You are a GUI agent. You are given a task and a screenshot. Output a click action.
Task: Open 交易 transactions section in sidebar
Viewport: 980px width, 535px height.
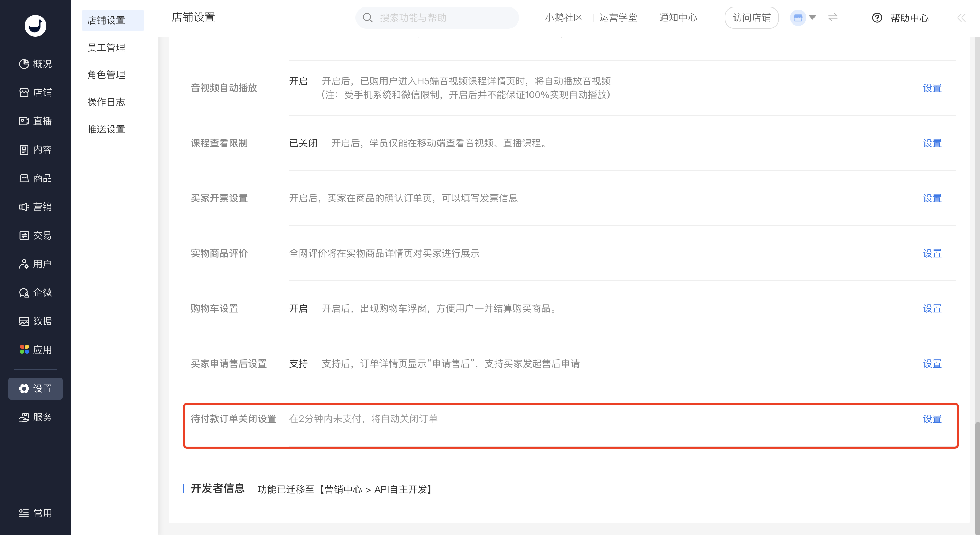coord(35,236)
